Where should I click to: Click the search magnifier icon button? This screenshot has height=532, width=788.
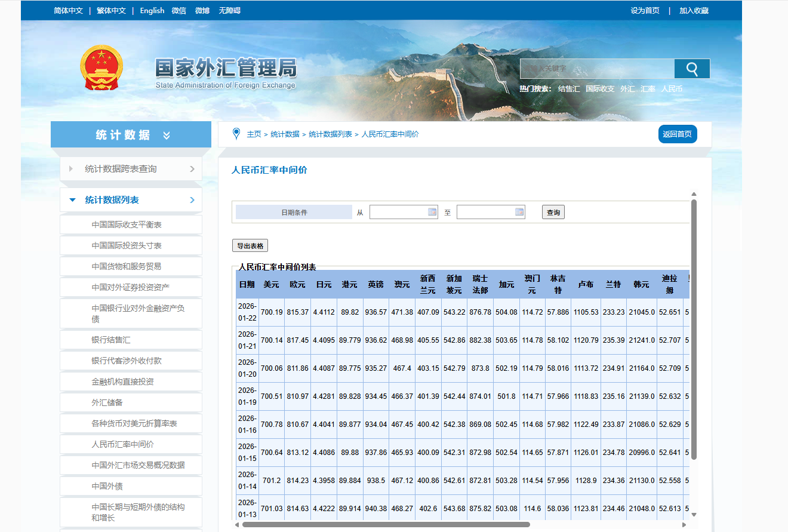pos(692,69)
